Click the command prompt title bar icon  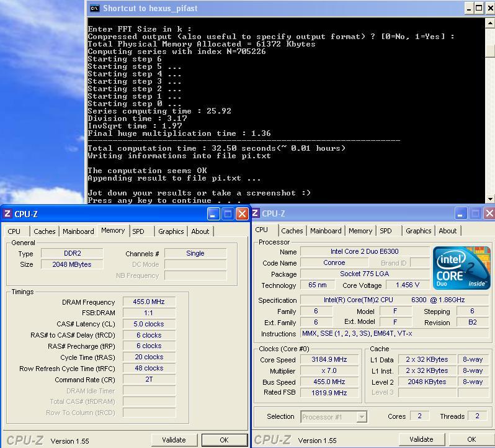tap(94, 8)
